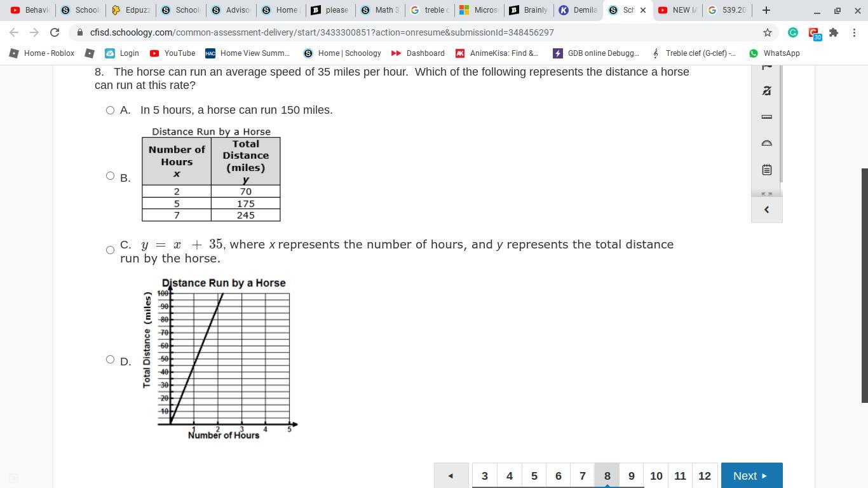Switch to the Brainly tab
This screenshot has width=868, height=488.
530,10
